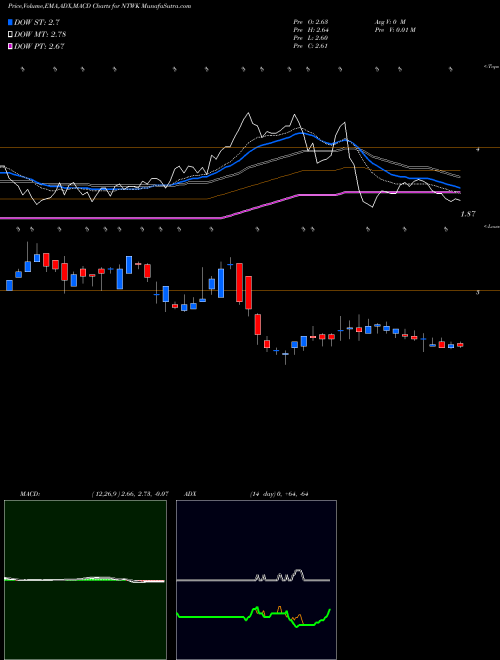This screenshot has width=500, height=660.
Task: Click the MACD '(12,26,9) 2.66, 2.73, -0.07' values
Action: (x=130, y=494)
